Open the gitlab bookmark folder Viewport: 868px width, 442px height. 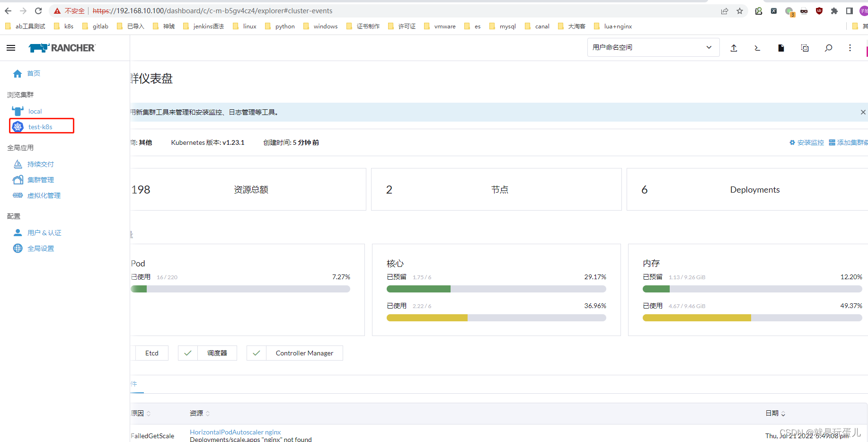pyautogui.click(x=95, y=26)
